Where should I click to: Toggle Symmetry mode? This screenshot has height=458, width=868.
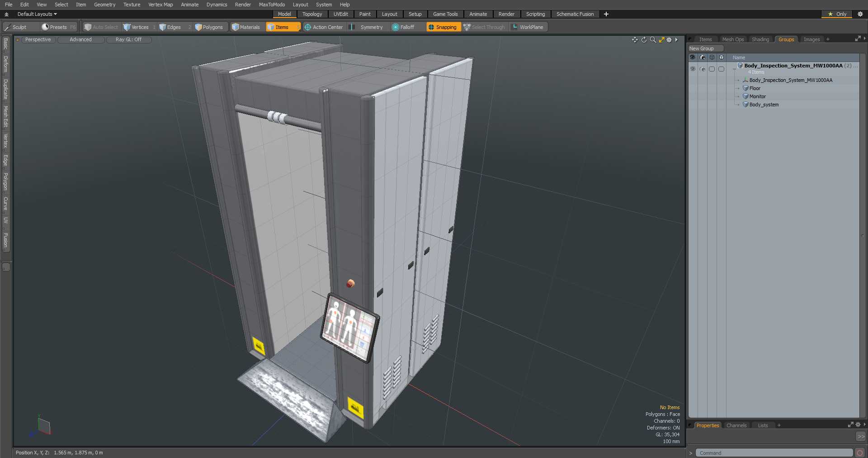(367, 27)
